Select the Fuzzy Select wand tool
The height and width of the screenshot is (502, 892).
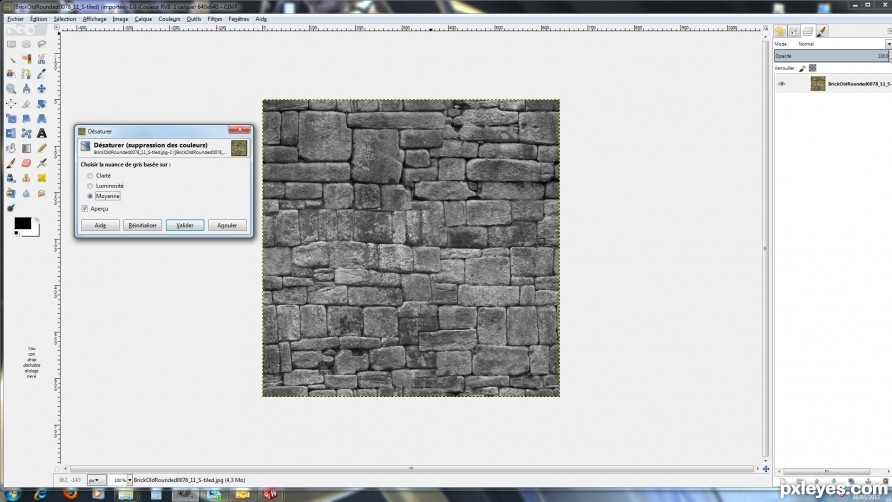click(x=11, y=59)
